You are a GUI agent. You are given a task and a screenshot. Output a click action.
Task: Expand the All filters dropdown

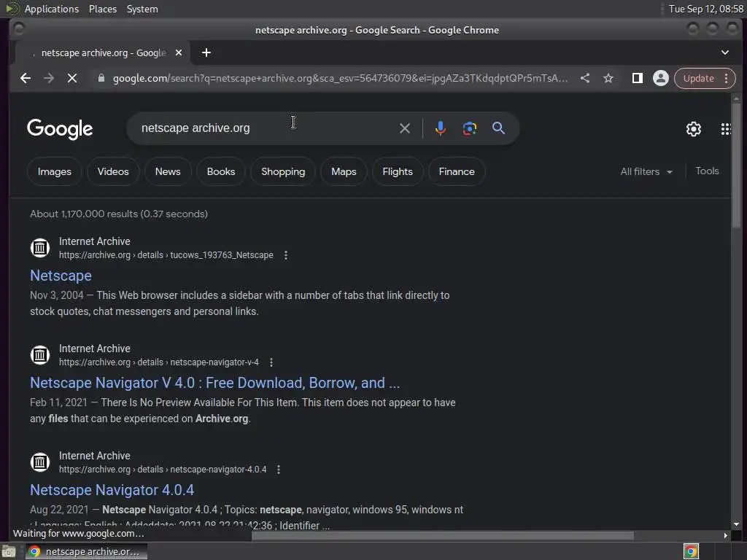tap(646, 172)
